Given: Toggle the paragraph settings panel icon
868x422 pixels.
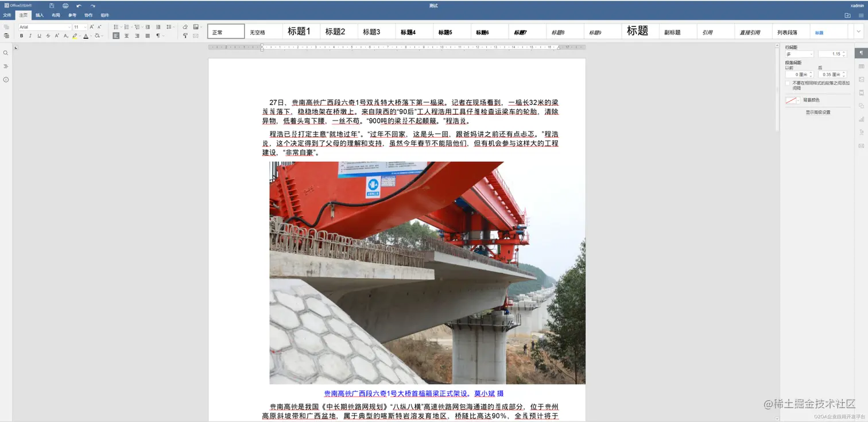Looking at the screenshot, I should 861,53.
